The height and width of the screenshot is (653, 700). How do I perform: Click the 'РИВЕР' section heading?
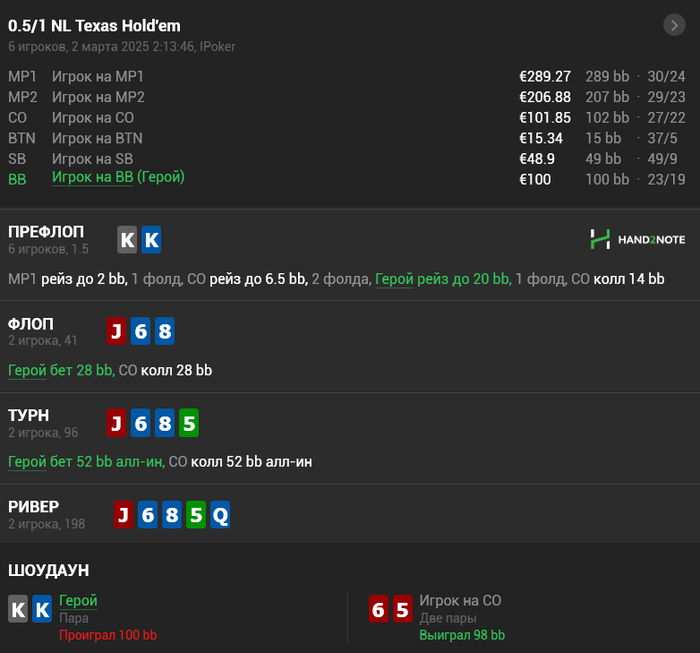[x=33, y=507]
